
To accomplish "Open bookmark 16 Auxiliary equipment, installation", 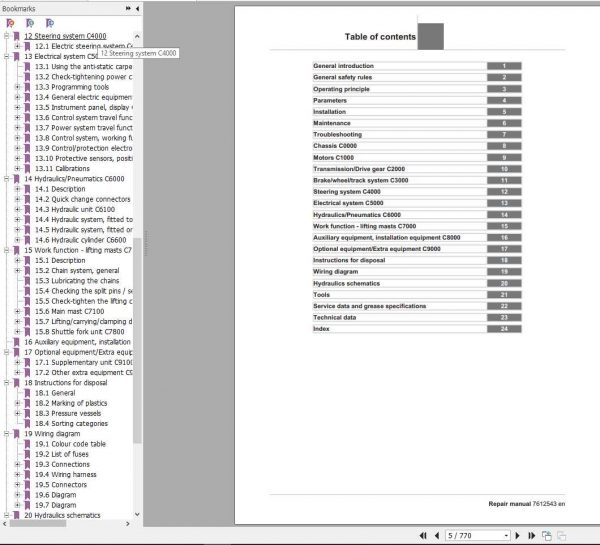I will (x=77, y=342).
